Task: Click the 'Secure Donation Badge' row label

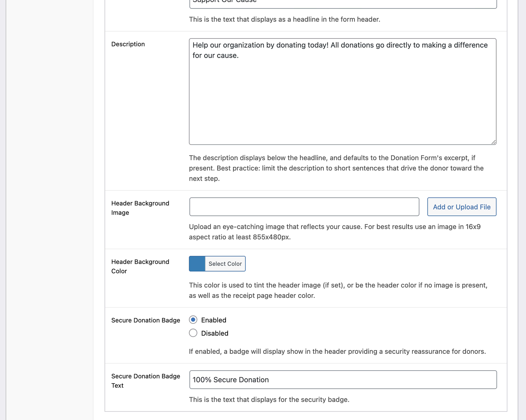Action: click(x=146, y=320)
